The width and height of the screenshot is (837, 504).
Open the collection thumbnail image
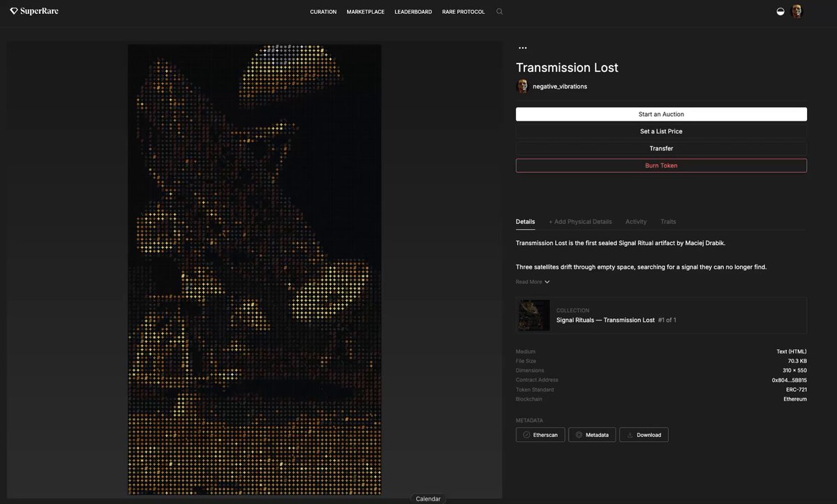[534, 315]
